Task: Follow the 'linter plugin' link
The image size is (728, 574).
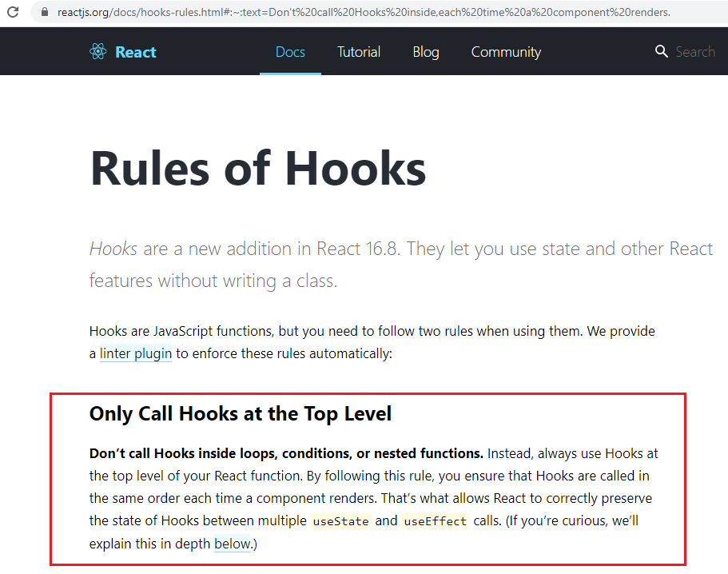Action: 136,353
